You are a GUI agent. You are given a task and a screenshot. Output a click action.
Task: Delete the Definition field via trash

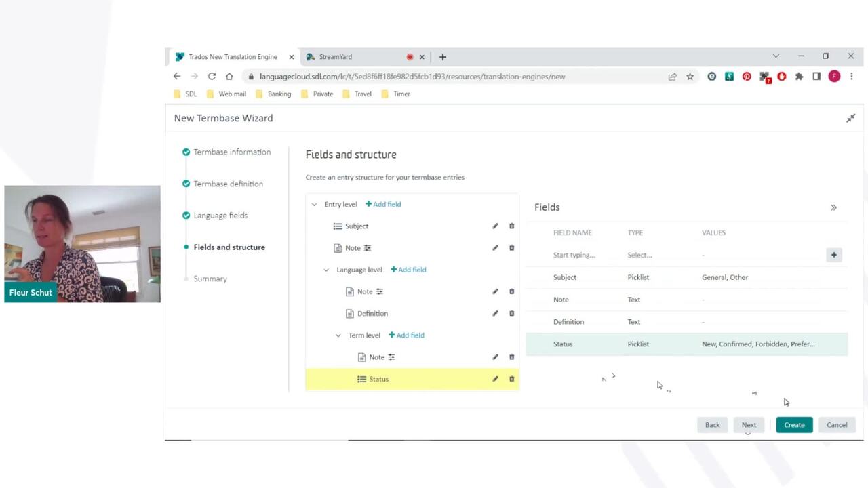coord(512,313)
